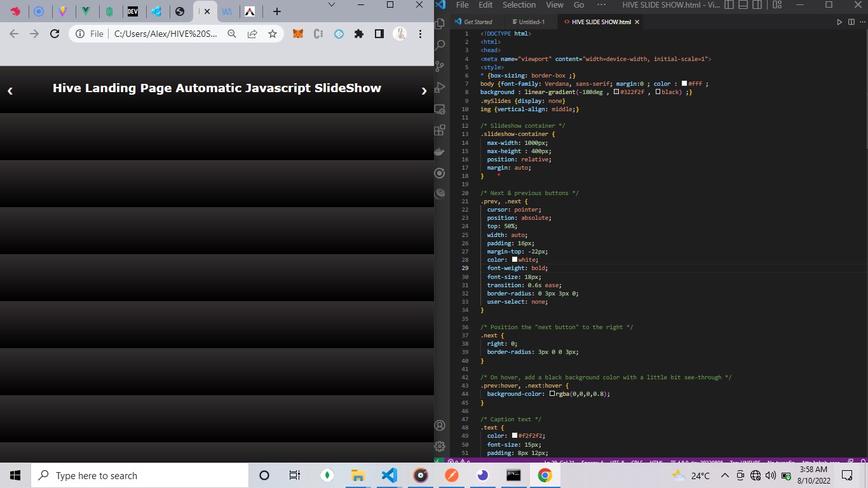Open VS Code Search view
868x488 pixels.
point(440,45)
